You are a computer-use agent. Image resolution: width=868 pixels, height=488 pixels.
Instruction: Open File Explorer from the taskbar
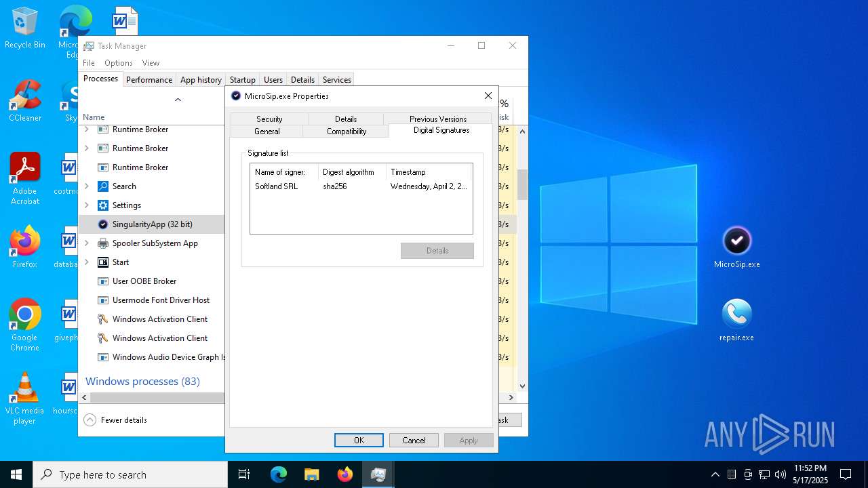pos(311,474)
